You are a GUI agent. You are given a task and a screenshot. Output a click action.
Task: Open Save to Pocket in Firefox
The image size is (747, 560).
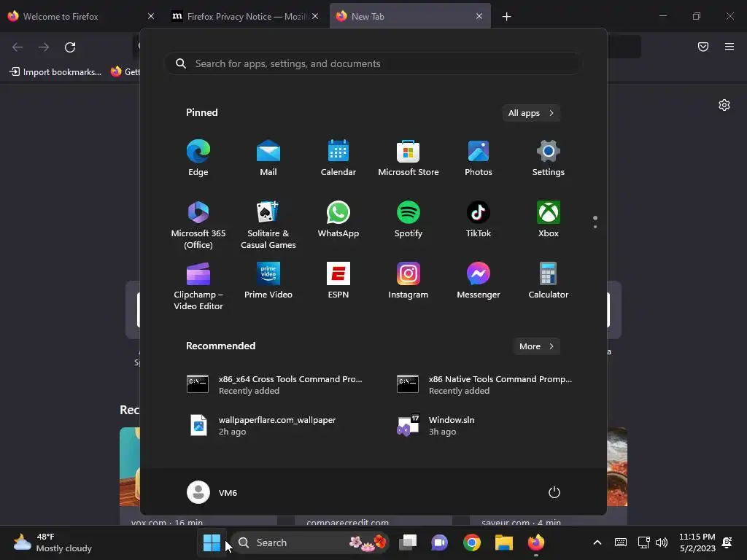point(703,47)
